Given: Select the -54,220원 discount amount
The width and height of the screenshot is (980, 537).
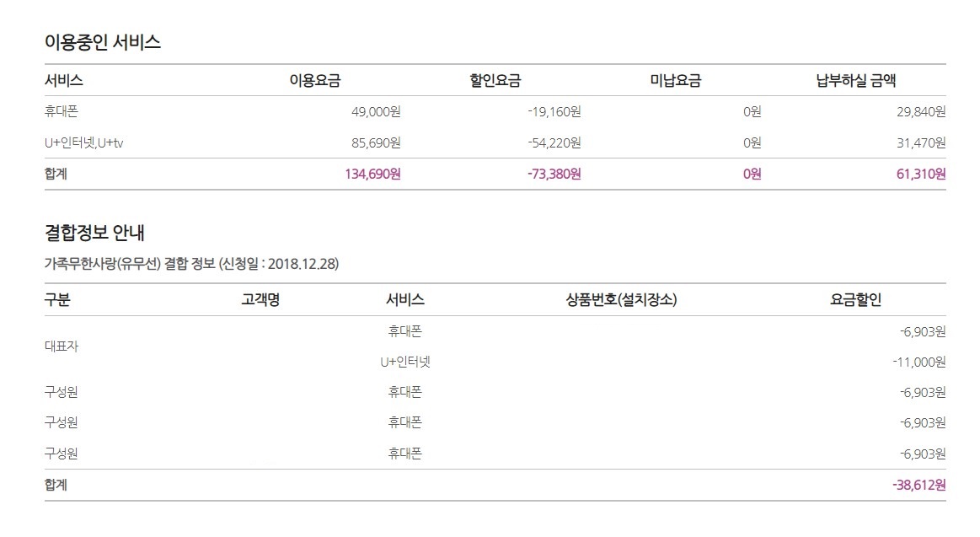Looking at the screenshot, I should [554, 143].
